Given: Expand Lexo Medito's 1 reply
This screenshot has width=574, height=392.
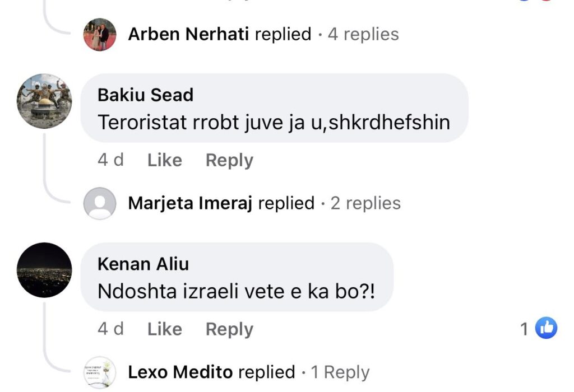Looking at the screenshot, I should [340, 372].
